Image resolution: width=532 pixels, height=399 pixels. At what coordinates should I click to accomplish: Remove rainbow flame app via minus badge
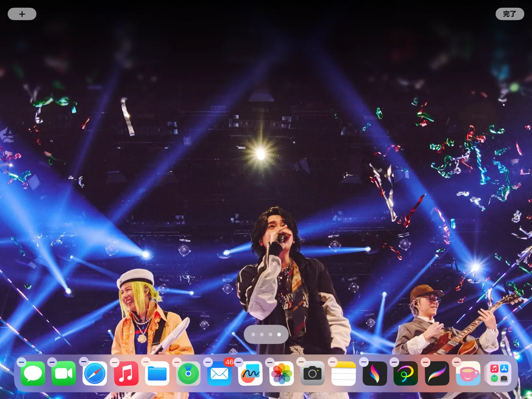pos(364,362)
